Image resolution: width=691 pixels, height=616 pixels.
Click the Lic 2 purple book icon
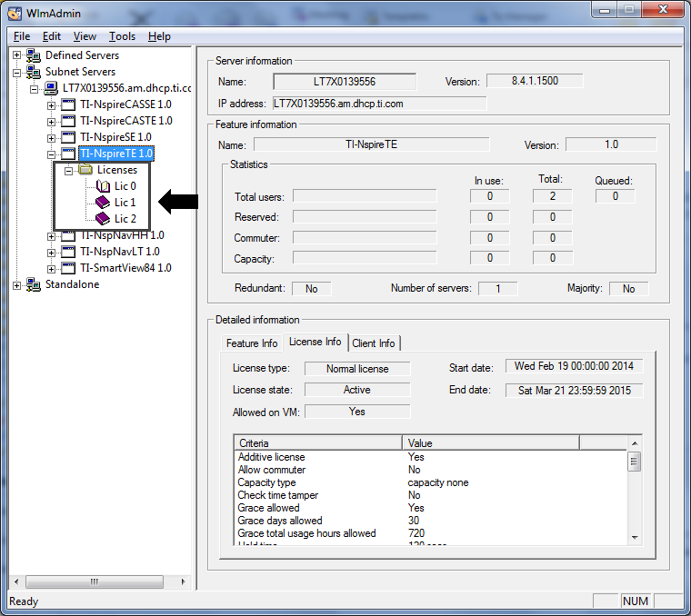coord(103,219)
